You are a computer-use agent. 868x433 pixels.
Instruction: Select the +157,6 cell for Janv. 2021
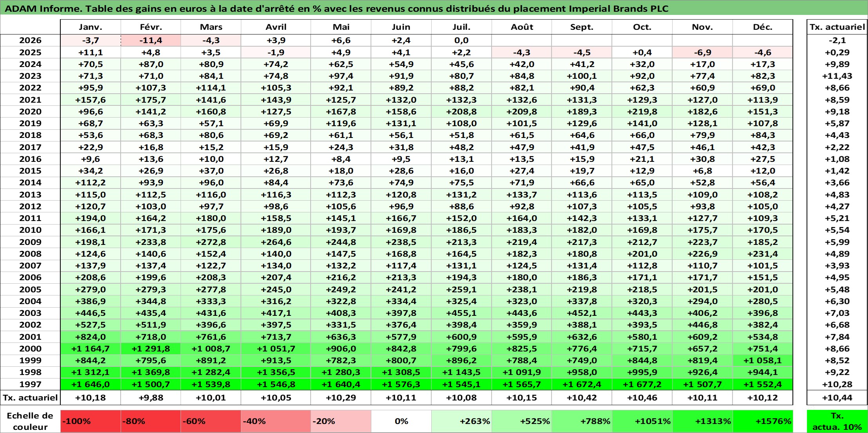pyautogui.click(x=90, y=100)
